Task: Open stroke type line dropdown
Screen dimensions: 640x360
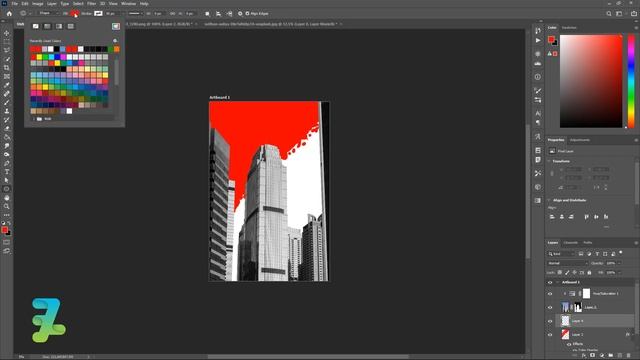Action: coord(135,13)
